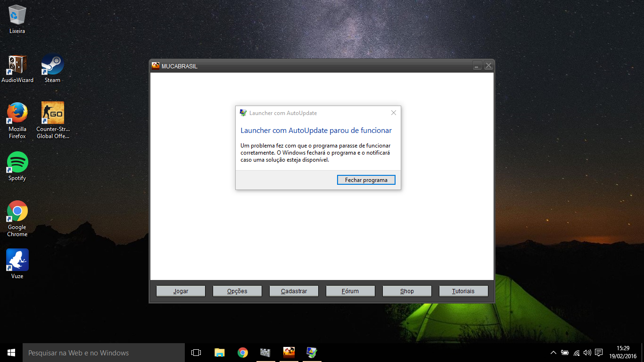This screenshot has height=362, width=644.
Task: Open Task View from the taskbar
Action: pyautogui.click(x=196, y=353)
